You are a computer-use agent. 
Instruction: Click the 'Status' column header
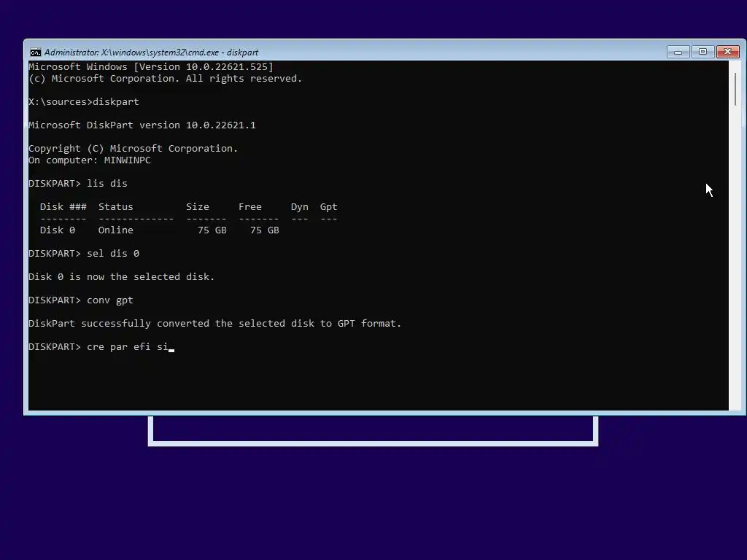point(116,207)
